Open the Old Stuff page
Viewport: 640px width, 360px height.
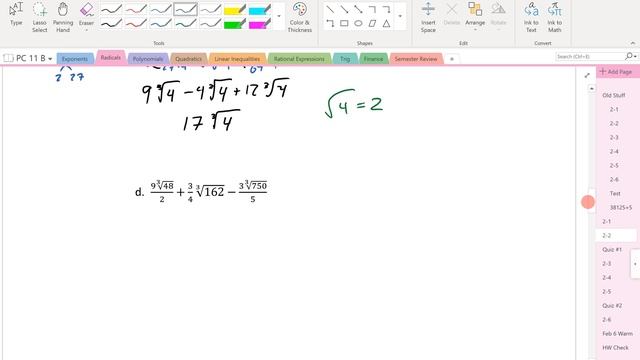(x=613, y=95)
